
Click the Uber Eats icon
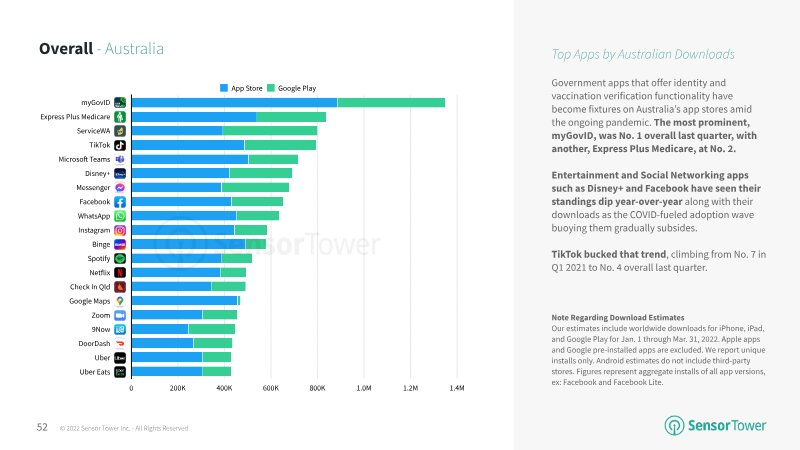tap(120, 372)
